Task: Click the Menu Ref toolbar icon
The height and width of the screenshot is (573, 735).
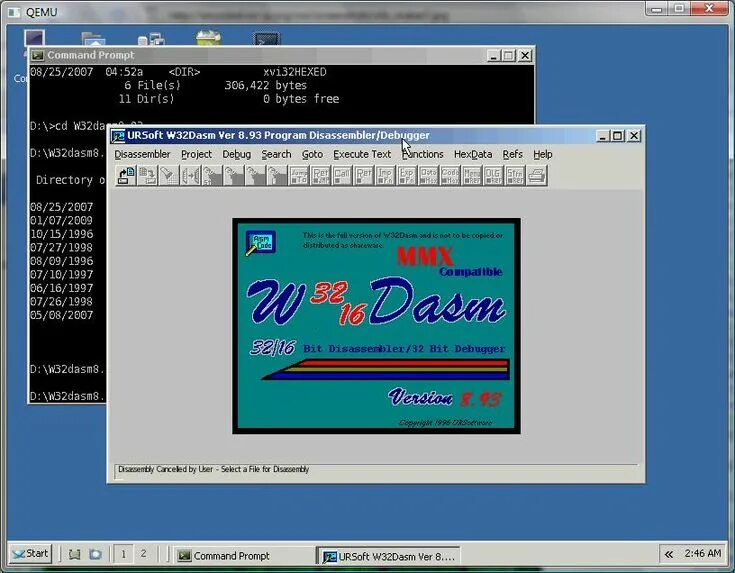Action: (472, 176)
